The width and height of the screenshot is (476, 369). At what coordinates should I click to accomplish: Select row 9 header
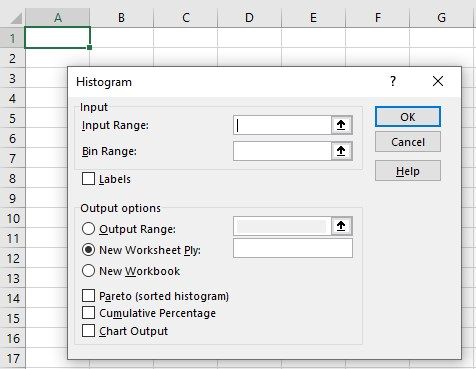pos(12,198)
